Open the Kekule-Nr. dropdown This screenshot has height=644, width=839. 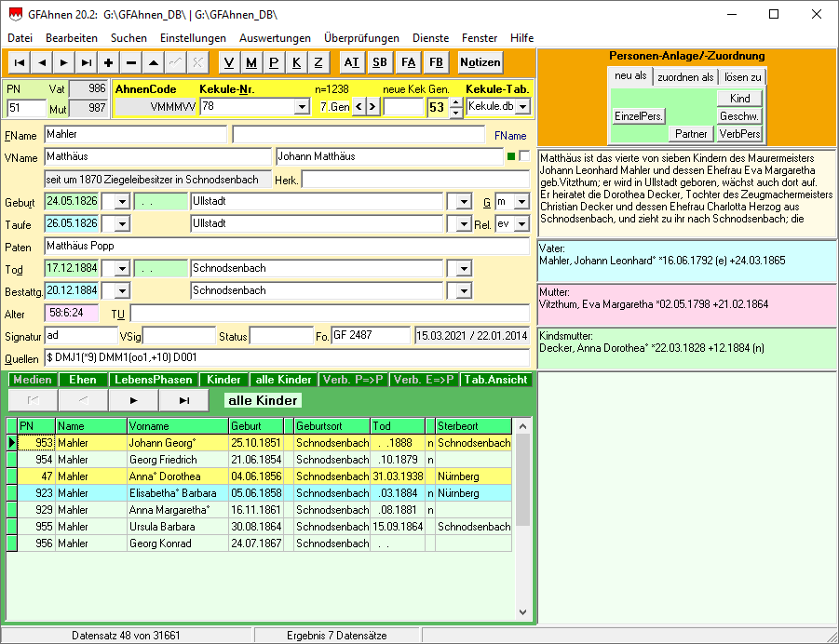(301, 107)
